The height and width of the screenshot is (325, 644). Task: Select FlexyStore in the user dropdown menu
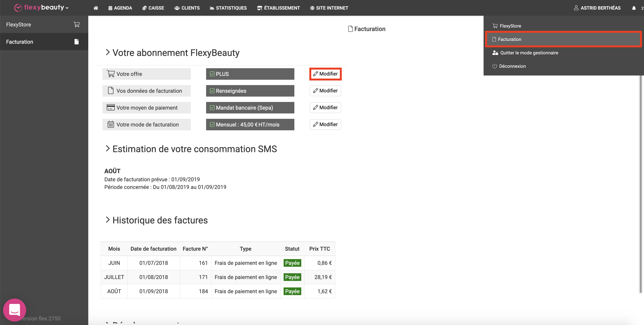pyautogui.click(x=563, y=26)
